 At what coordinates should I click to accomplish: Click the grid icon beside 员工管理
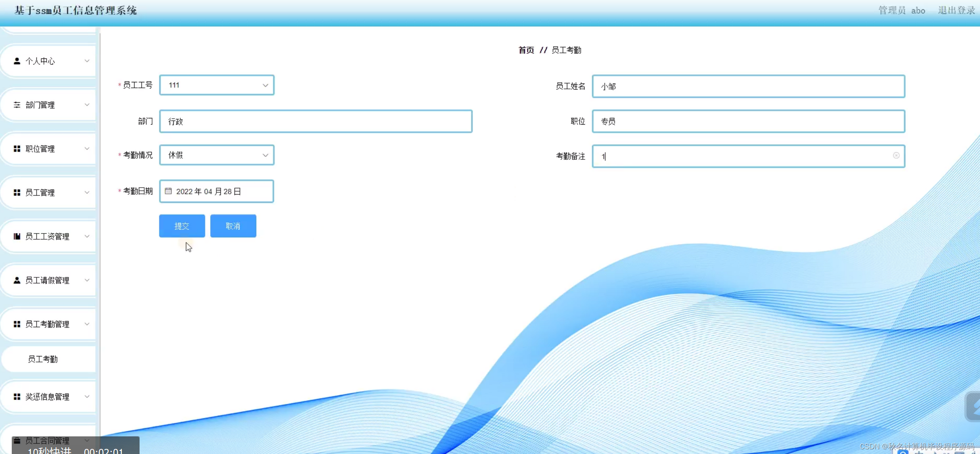click(x=17, y=193)
